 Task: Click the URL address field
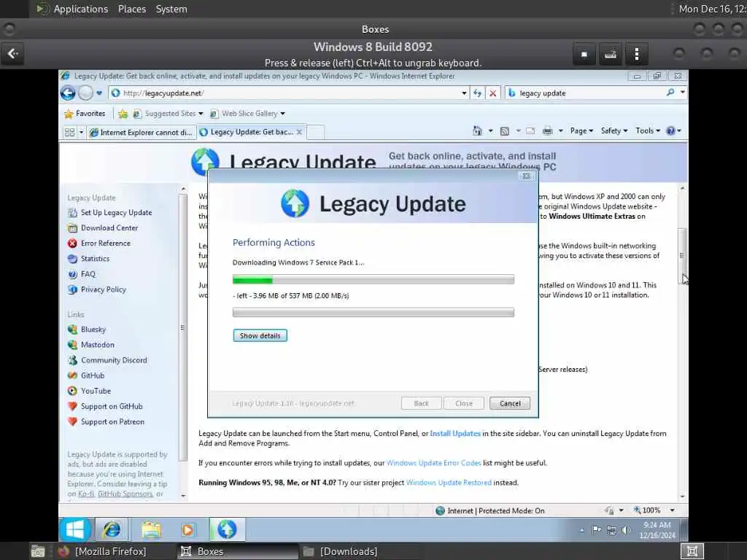point(290,93)
